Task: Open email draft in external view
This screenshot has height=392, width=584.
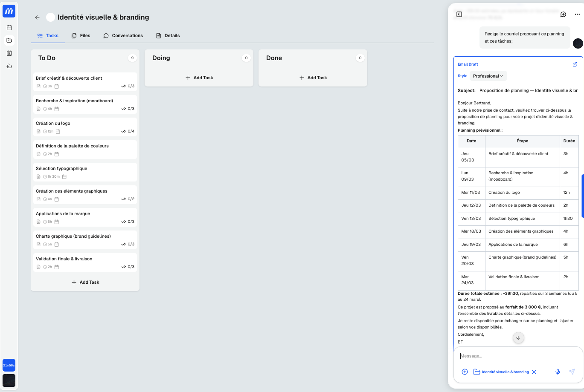Action: (x=575, y=64)
